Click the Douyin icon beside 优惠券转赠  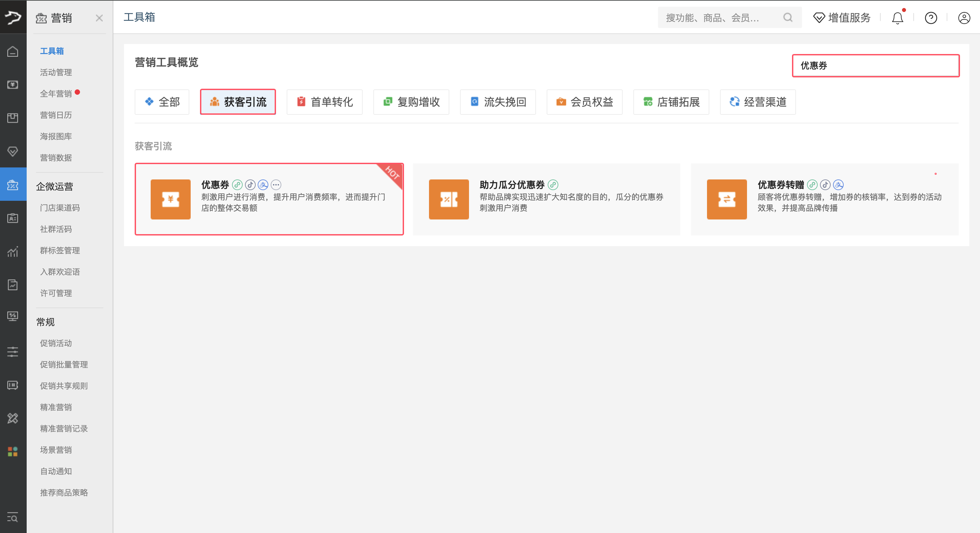[826, 185]
